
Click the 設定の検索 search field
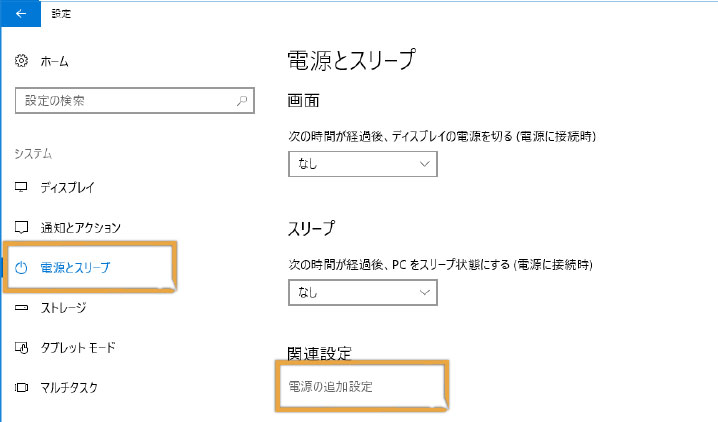pyautogui.click(x=135, y=101)
